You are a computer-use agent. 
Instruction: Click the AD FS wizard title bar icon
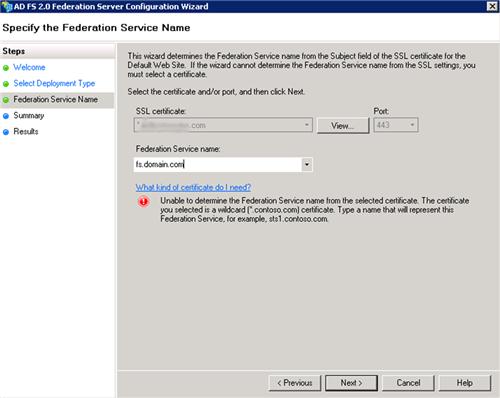[7, 6]
